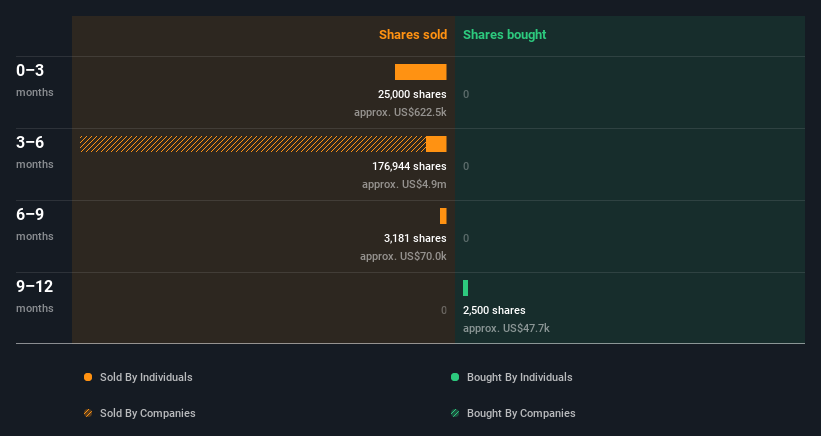
Task: Click the hatched 'Bought By Companies' legend dot
Action: pyautogui.click(x=455, y=413)
